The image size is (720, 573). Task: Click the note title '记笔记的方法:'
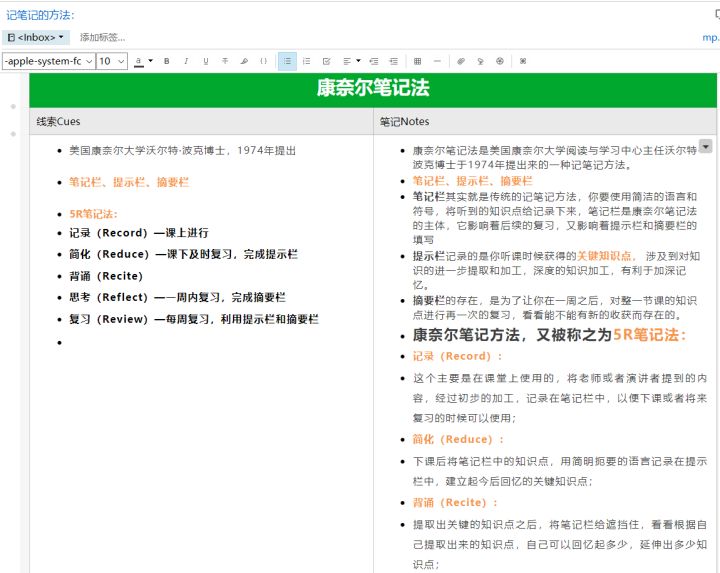click(40, 15)
